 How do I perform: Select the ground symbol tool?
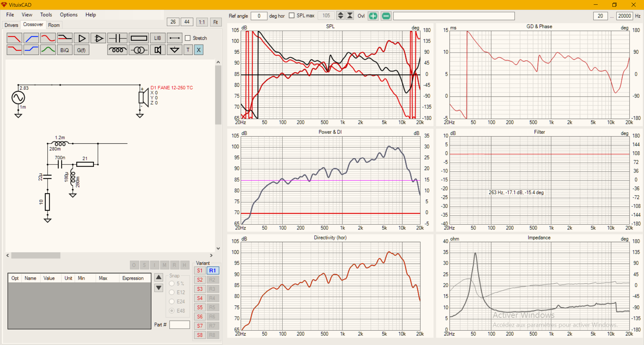tap(174, 50)
